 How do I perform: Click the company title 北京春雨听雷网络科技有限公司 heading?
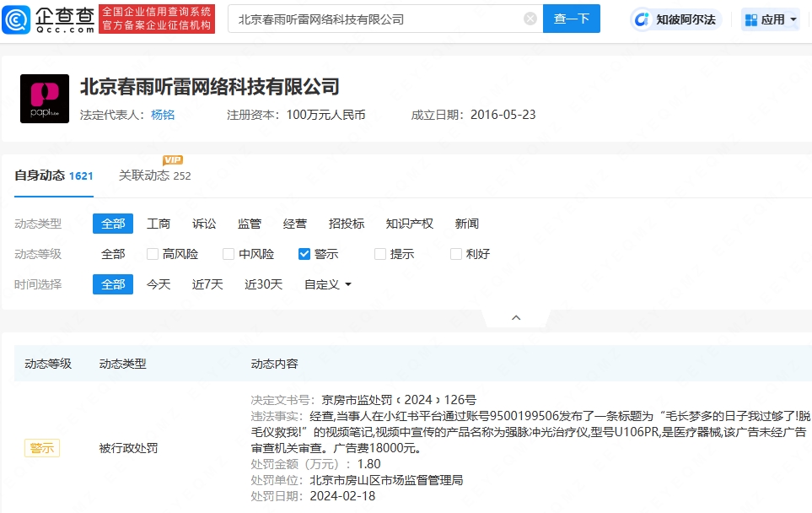point(210,87)
